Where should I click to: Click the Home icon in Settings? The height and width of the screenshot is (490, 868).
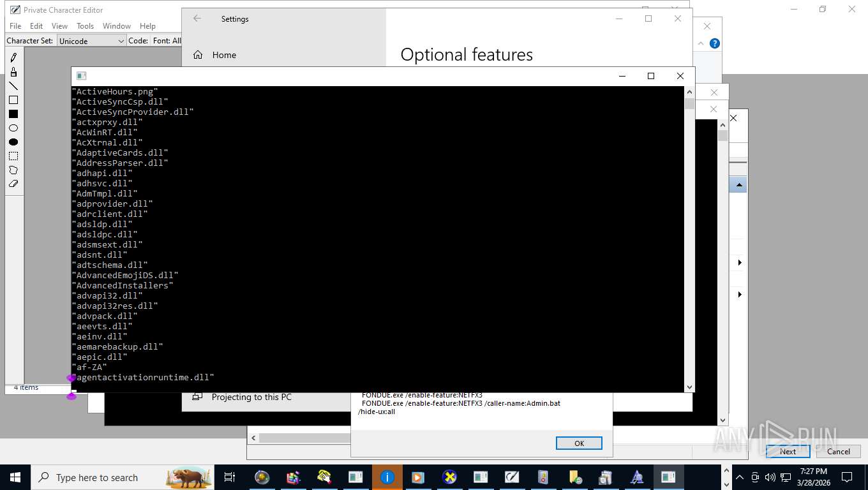(198, 55)
